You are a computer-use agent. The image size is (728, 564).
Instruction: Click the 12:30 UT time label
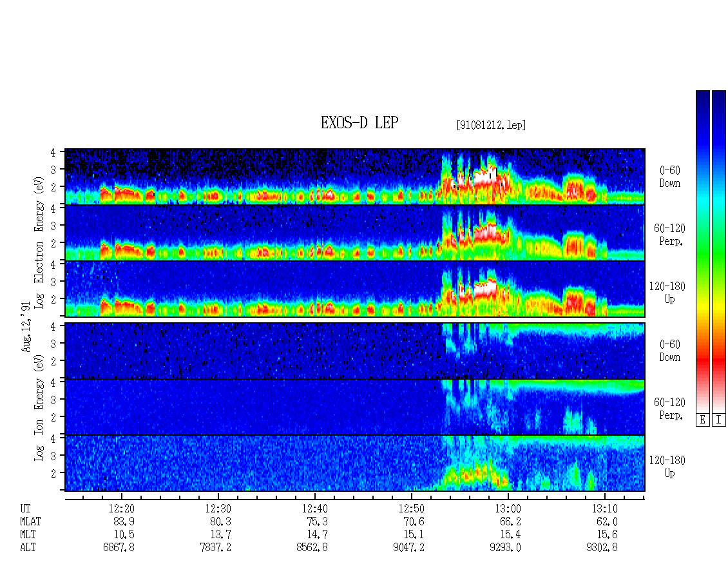tap(218, 509)
